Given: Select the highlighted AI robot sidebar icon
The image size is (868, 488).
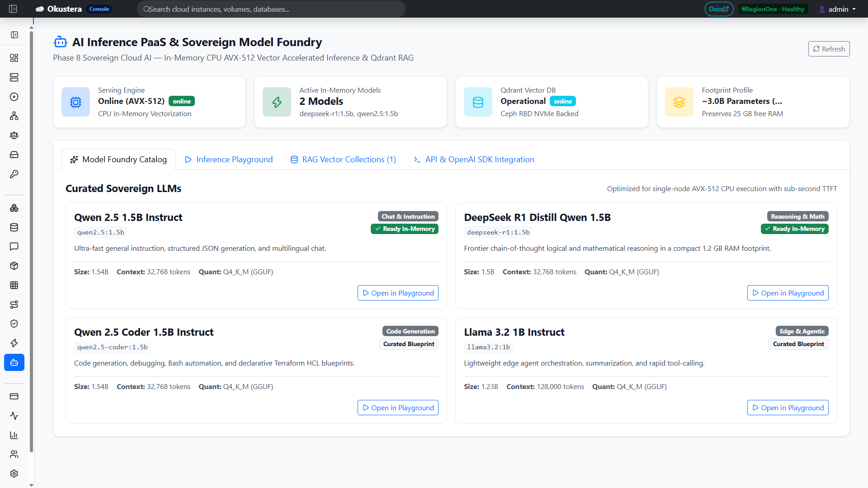Looking at the screenshot, I should point(14,362).
